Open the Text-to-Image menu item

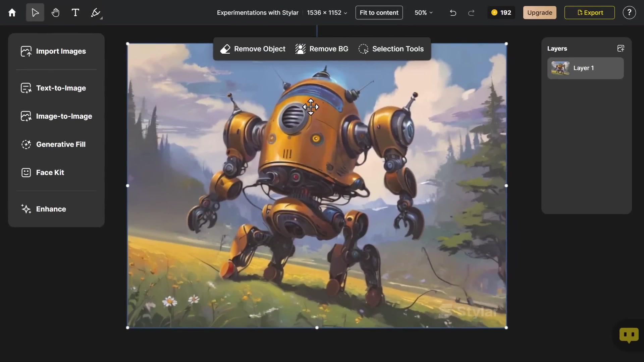56,88
